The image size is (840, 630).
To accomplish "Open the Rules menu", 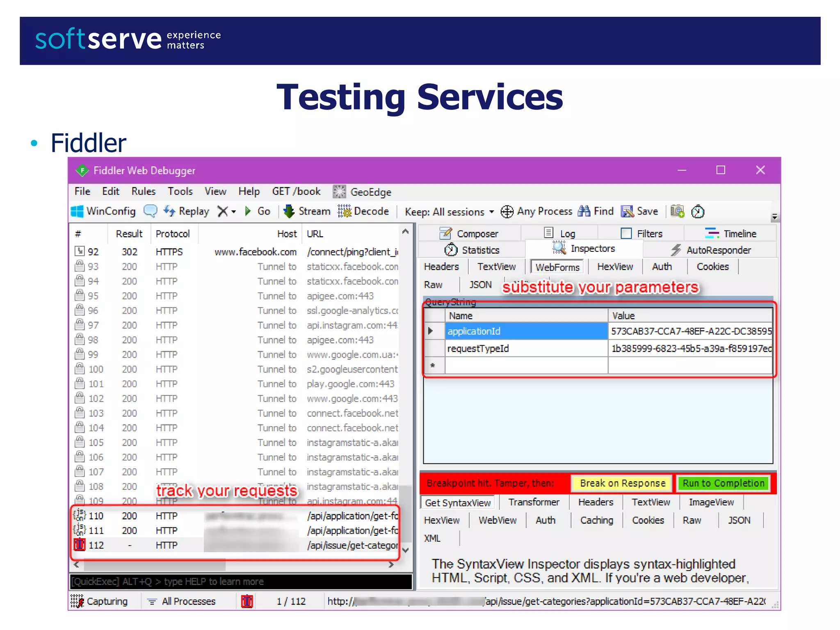I will coord(144,191).
